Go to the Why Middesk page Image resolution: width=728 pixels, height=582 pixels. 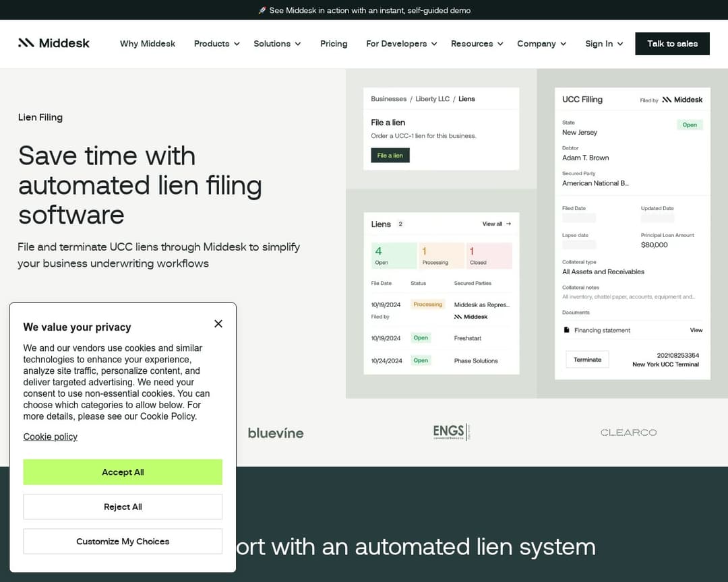click(148, 44)
